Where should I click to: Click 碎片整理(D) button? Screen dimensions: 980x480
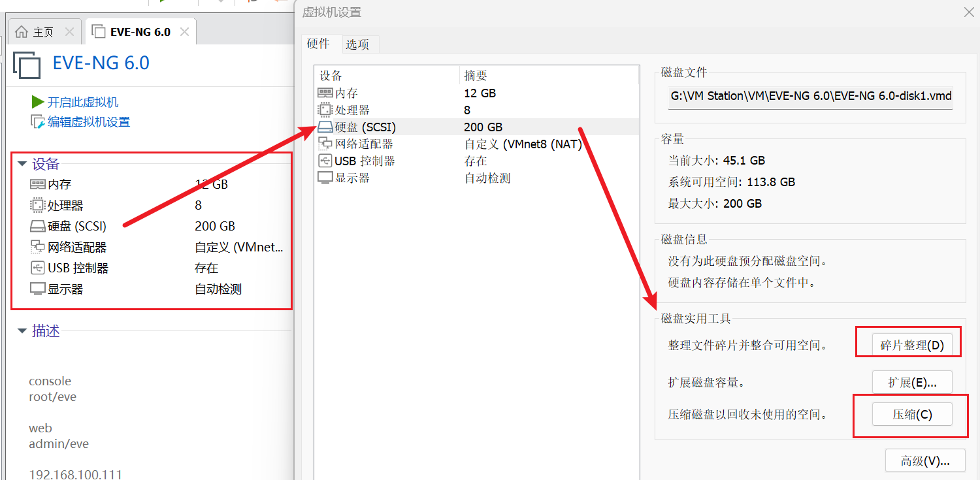click(912, 345)
